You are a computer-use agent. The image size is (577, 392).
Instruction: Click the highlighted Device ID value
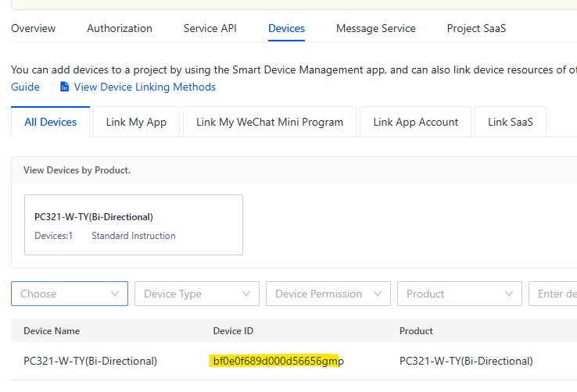click(278, 361)
